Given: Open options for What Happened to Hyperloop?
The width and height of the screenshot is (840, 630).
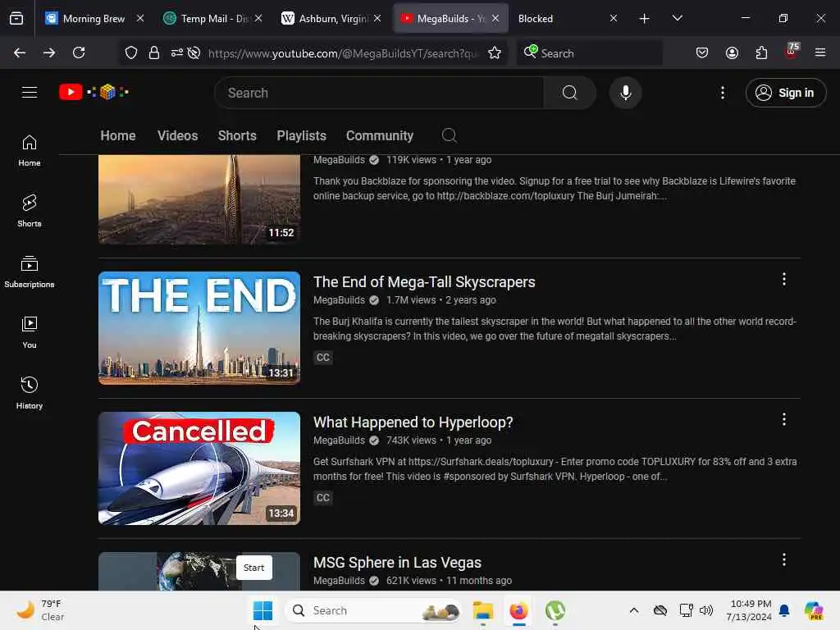Looking at the screenshot, I should pos(783,419).
